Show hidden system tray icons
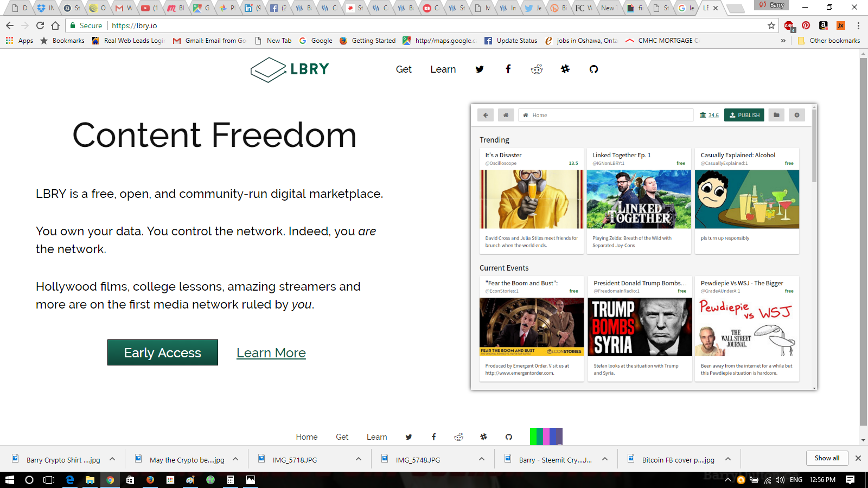 [728, 480]
